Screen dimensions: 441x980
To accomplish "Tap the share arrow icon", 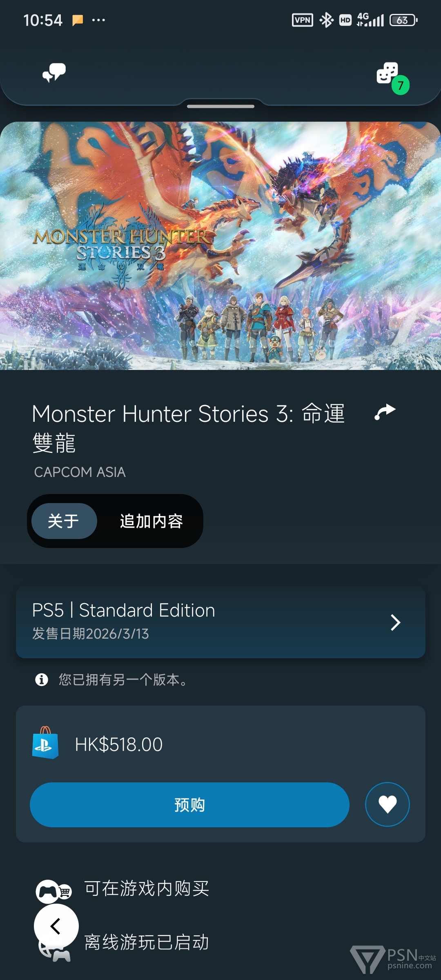I will 385,412.
